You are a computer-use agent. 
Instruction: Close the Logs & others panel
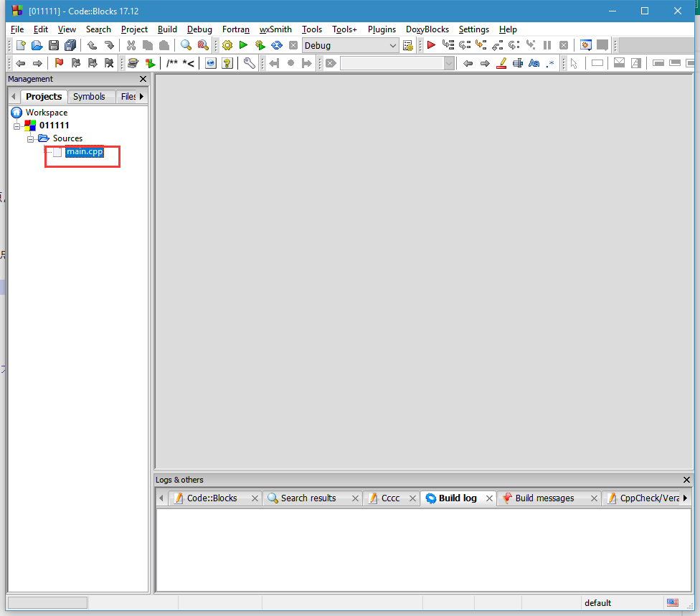[686, 480]
